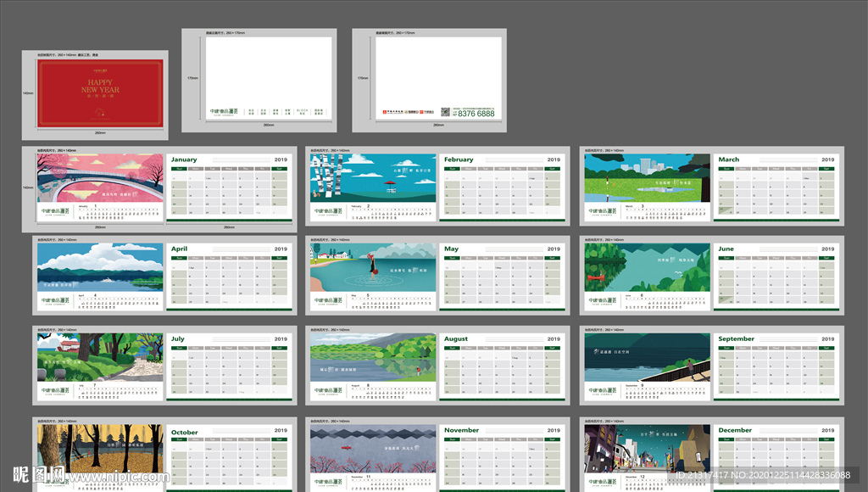The height and width of the screenshot is (492, 868).
Task: Click the green logo below the March illustration
Action: click(603, 211)
